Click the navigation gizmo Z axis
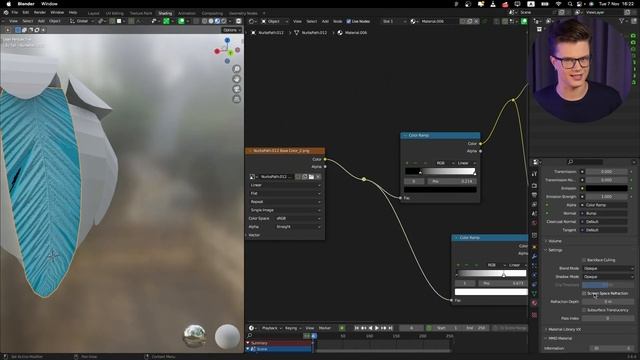The image size is (640, 360). tap(227, 40)
